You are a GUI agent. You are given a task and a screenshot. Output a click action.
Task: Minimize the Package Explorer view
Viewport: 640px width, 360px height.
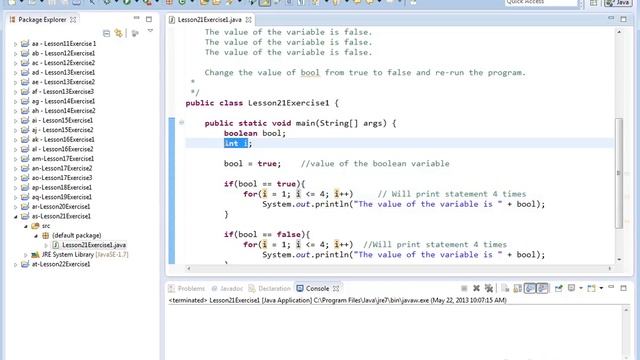pyautogui.click(x=136, y=18)
